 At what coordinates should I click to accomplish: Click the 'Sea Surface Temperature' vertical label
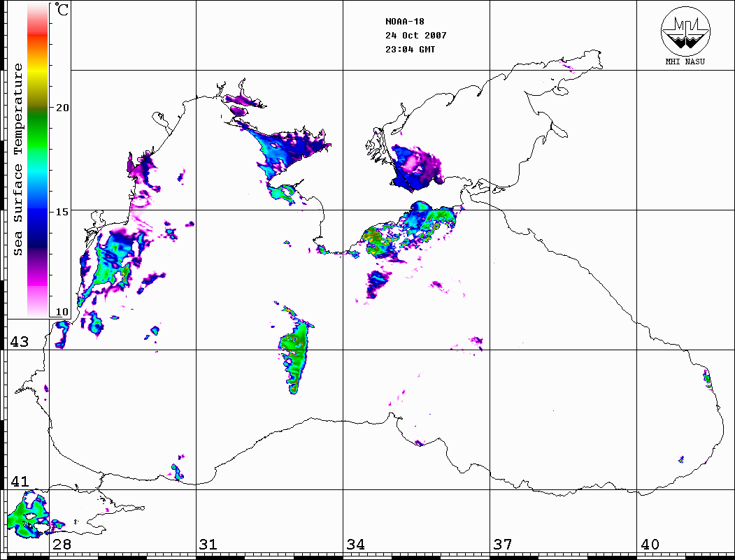point(17,160)
